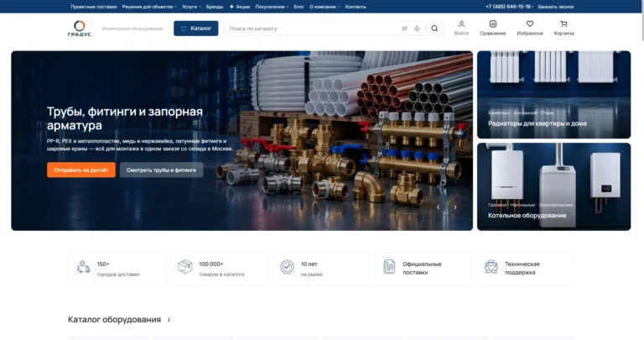Click the Официальные поставки text

pyautogui.click(x=422, y=268)
